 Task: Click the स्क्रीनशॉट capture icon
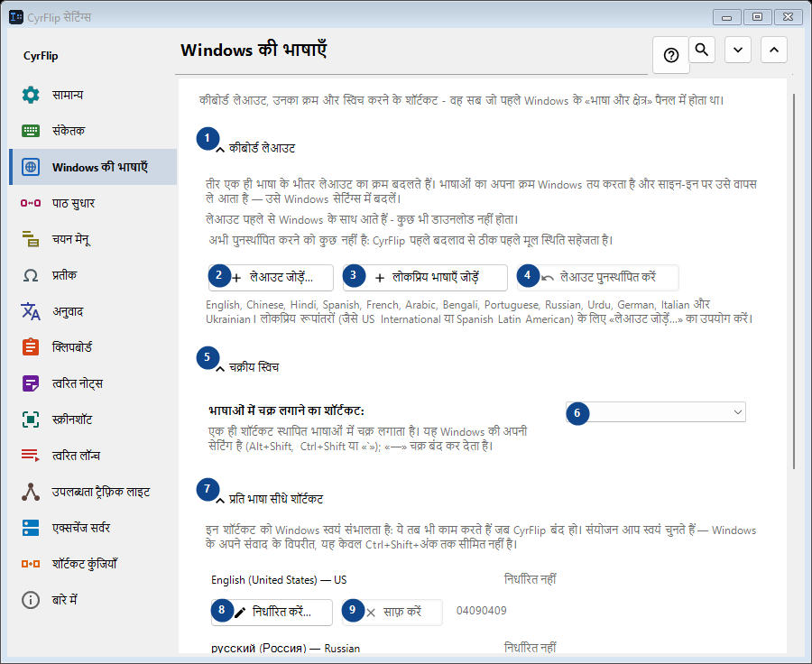point(31,420)
